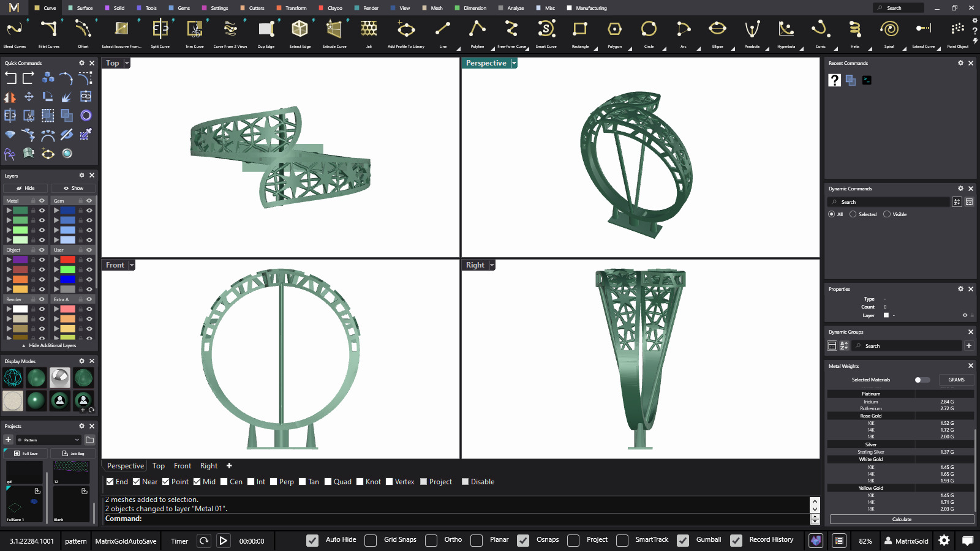Image resolution: width=980 pixels, height=551 pixels.
Task: Open the GRAMS unit dropdown
Action: tap(956, 380)
